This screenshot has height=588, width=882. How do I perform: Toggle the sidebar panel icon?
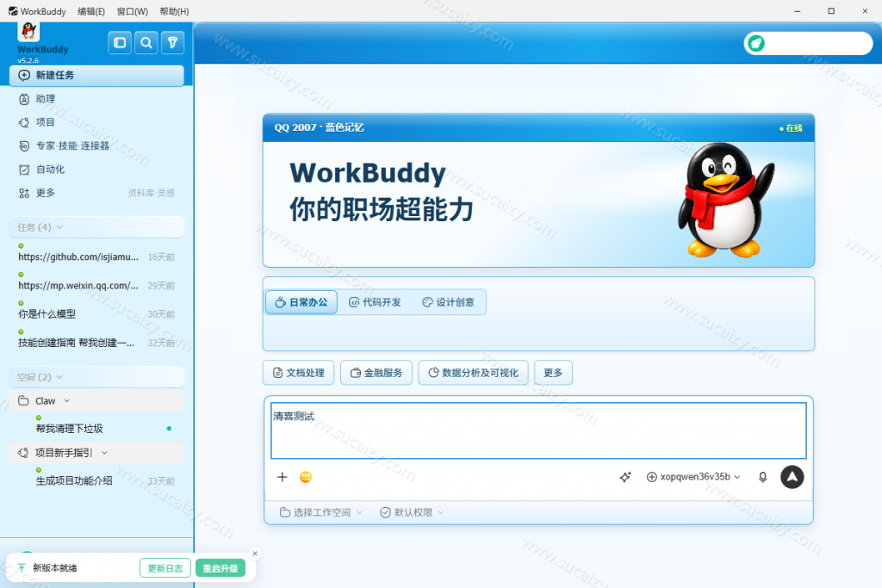(x=120, y=43)
